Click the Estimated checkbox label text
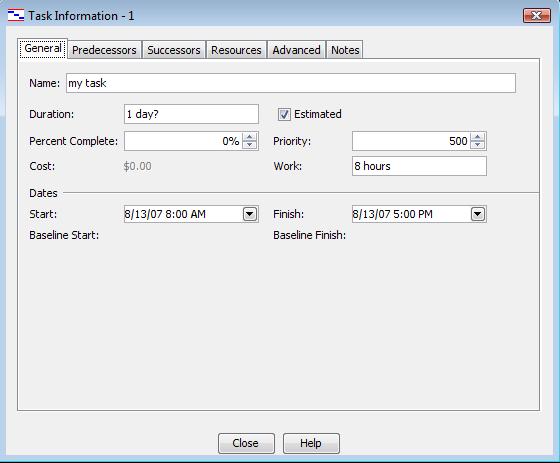This screenshot has width=560, height=463. click(318, 114)
